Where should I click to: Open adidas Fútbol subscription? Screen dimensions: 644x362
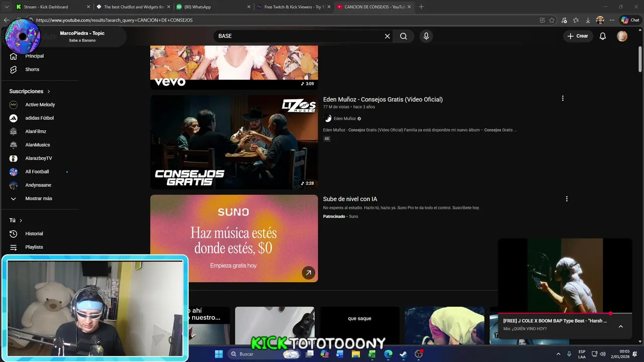pos(39,118)
